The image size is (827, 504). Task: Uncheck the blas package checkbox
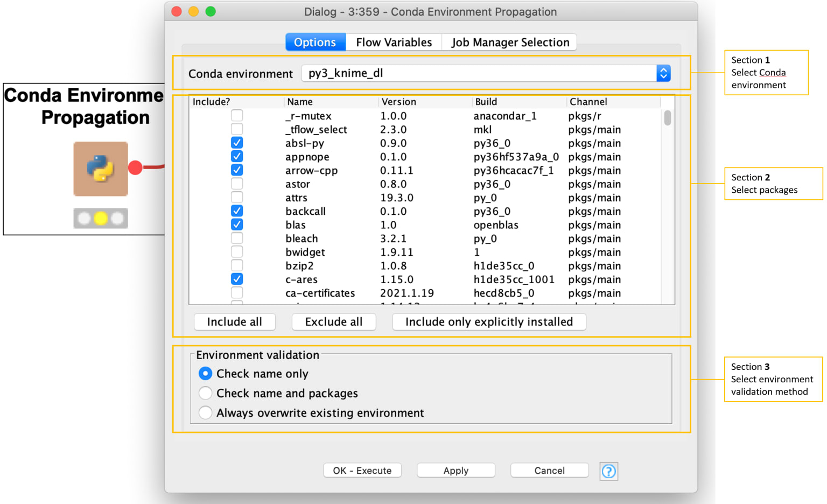pyautogui.click(x=237, y=225)
